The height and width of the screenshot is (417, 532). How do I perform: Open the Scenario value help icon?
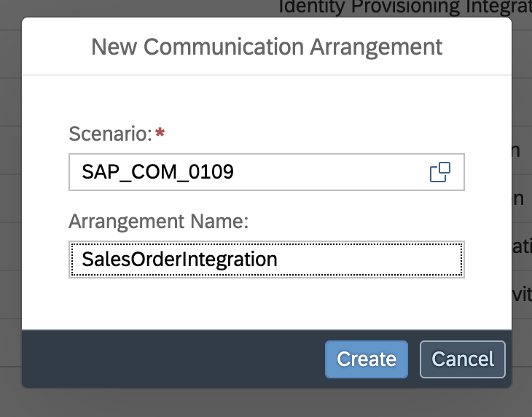440,172
